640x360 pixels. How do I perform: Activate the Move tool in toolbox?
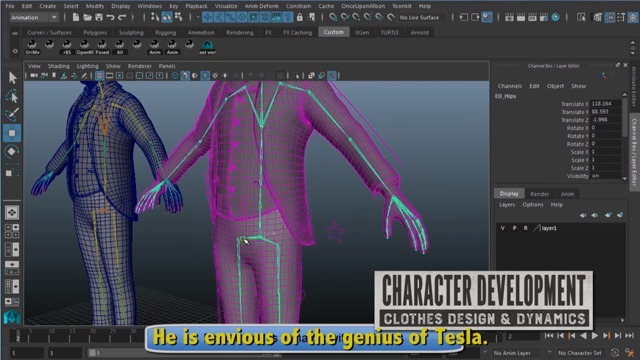click(x=12, y=133)
